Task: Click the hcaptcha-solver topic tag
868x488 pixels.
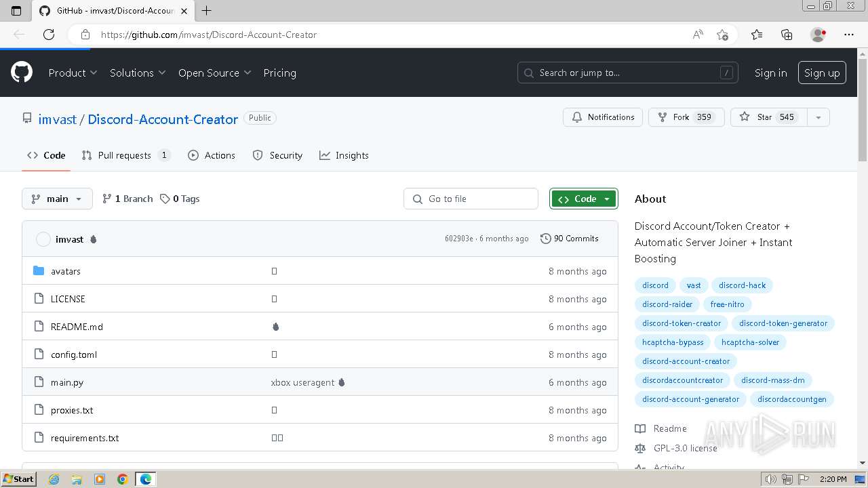Action: (750, 342)
